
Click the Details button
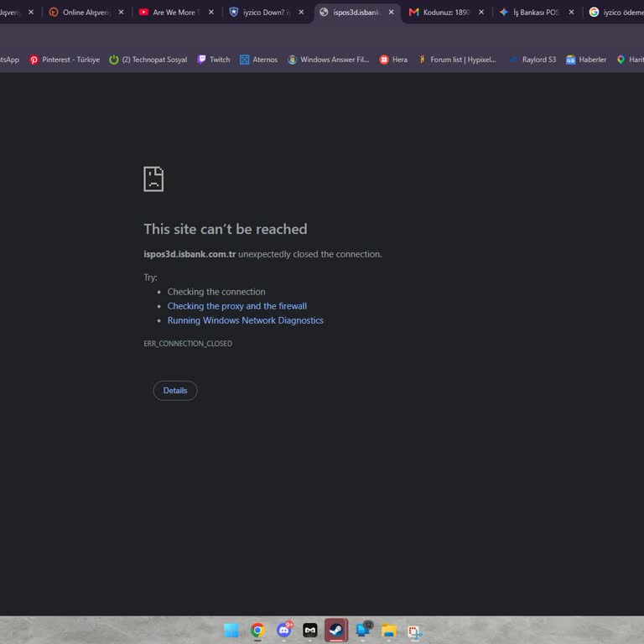coord(175,391)
